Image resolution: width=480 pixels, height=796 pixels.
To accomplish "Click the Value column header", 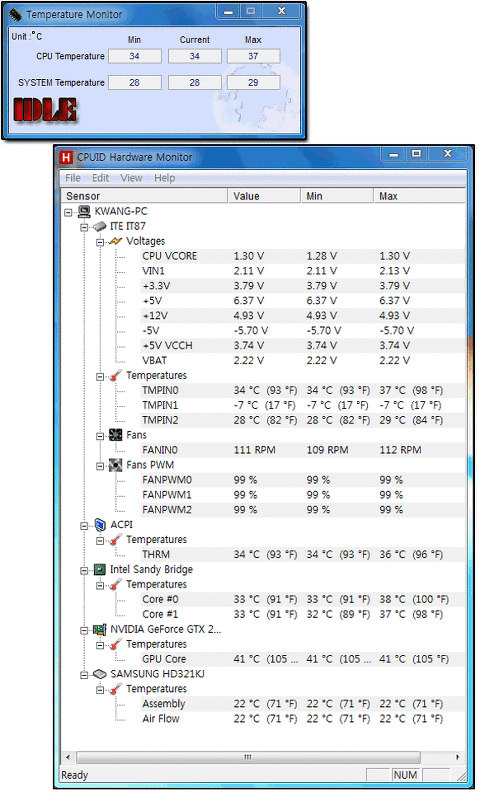I will point(264,196).
